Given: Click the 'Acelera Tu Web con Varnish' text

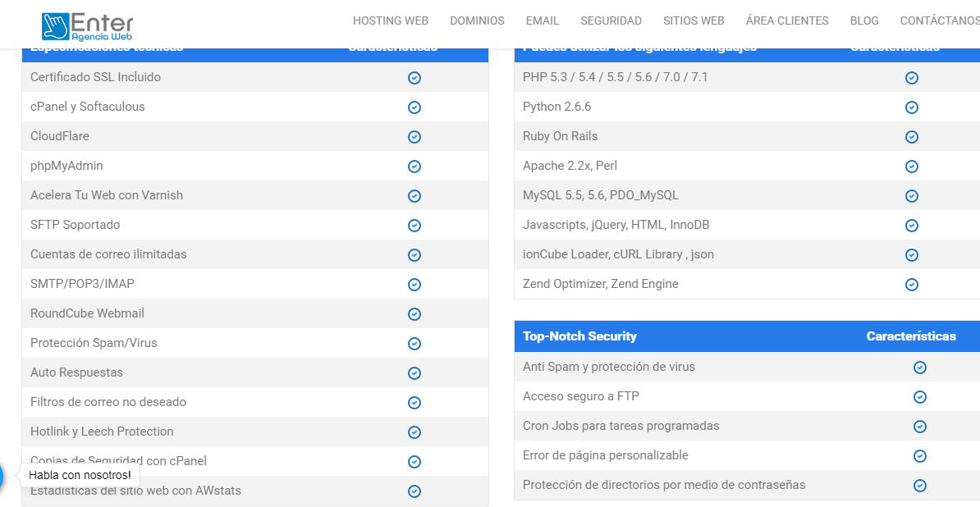Looking at the screenshot, I should click(107, 195).
